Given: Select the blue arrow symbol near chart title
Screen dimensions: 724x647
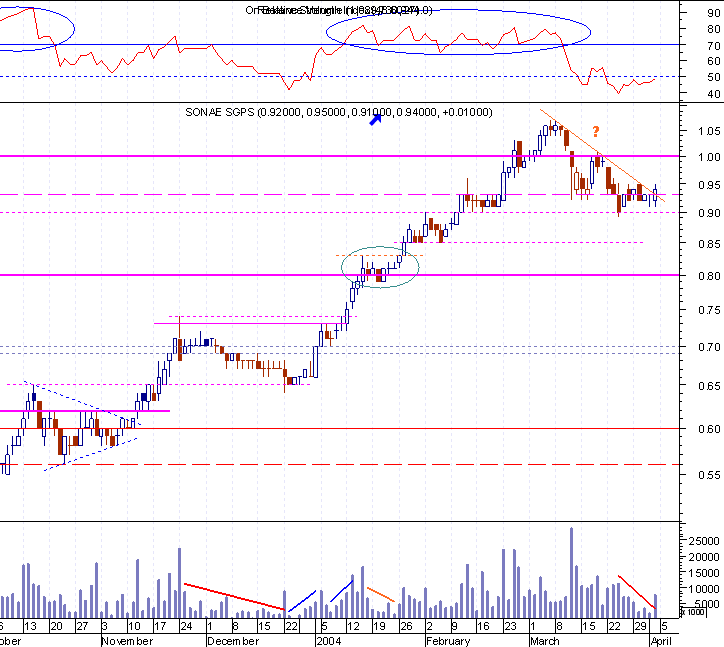Looking at the screenshot, I should pyautogui.click(x=376, y=120).
